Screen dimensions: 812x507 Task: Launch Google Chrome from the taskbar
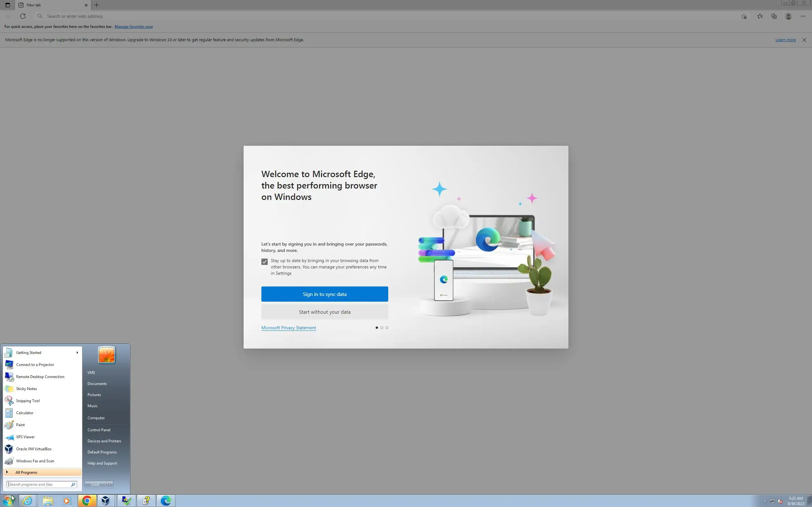pyautogui.click(x=87, y=501)
